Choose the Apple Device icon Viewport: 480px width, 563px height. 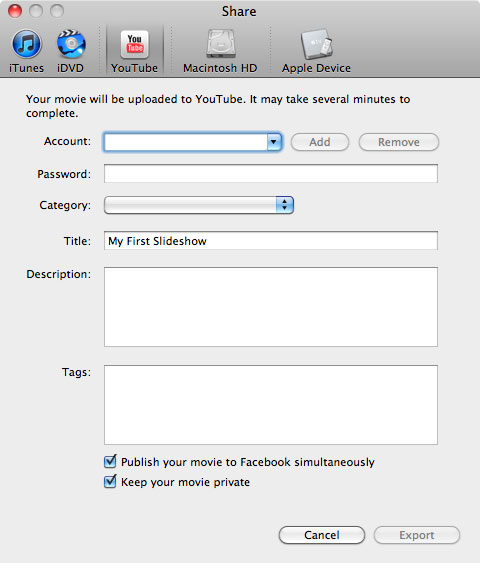click(x=316, y=44)
